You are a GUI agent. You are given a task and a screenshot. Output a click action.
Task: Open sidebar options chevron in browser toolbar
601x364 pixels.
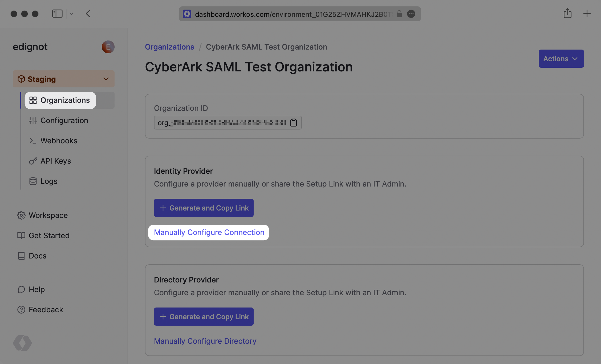(x=71, y=14)
